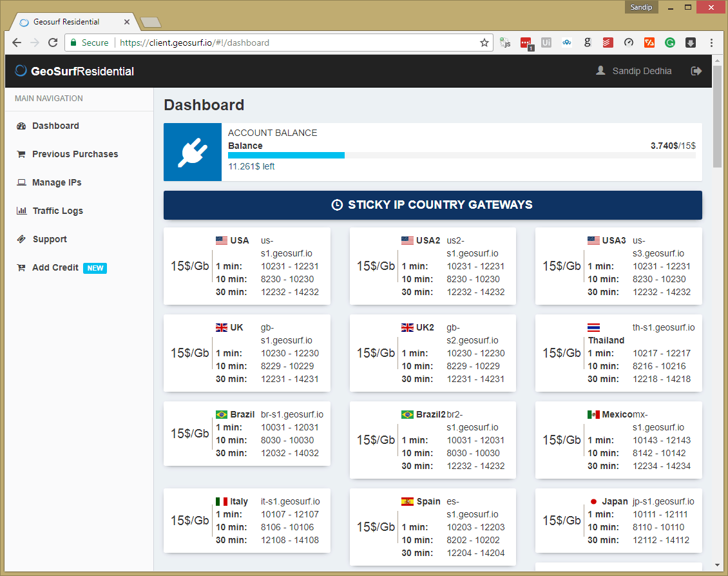Click the blue plug icon tile

pos(193,152)
